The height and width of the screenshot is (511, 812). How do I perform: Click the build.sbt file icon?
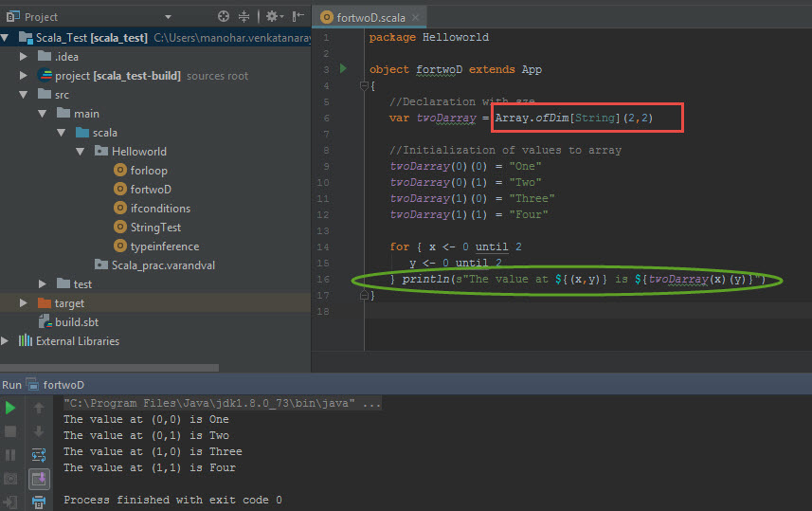(45, 321)
